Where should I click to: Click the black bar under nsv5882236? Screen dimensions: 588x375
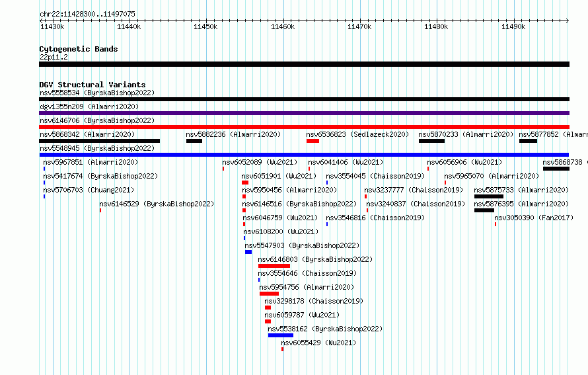(194, 141)
